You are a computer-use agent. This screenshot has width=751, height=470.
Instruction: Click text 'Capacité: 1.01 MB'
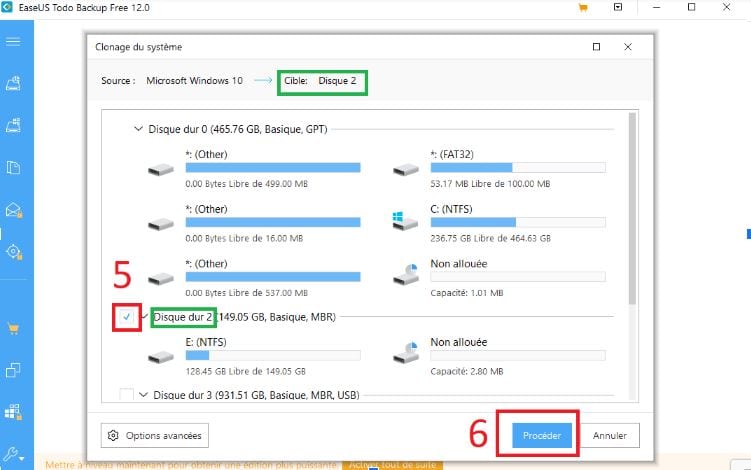tap(467, 293)
